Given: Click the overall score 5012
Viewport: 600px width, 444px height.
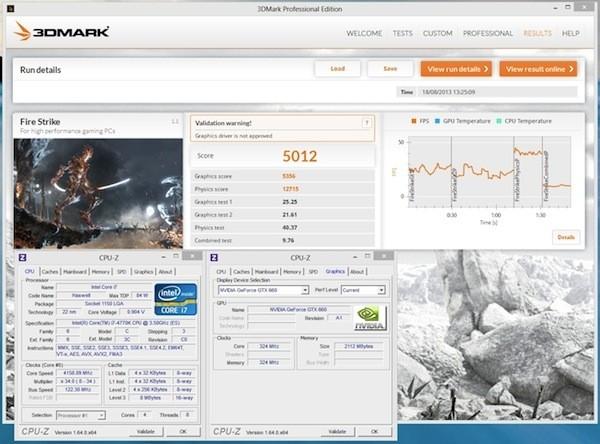Looking at the screenshot, I should pos(300,156).
